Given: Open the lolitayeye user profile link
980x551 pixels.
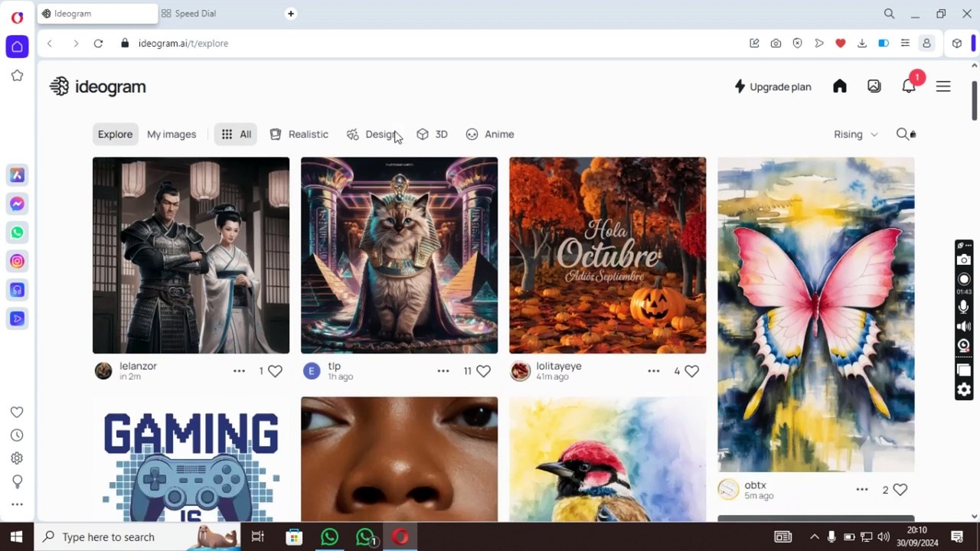Looking at the screenshot, I should pos(558,366).
